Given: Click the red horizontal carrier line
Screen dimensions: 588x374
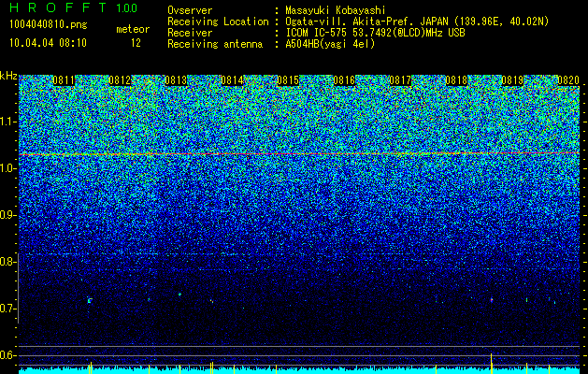Looking at the screenshot, I should click(x=299, y=153).
